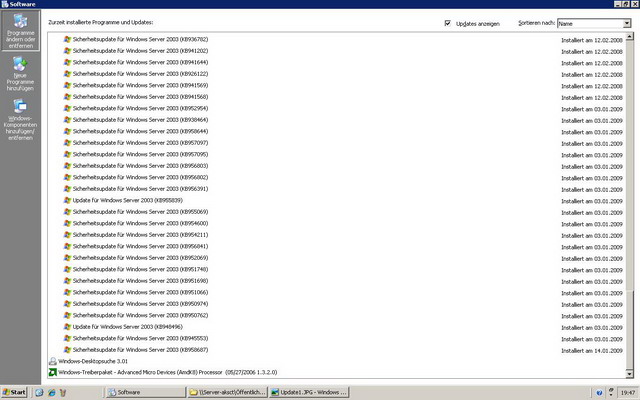Image resolution: width=640 pixels, height=400 pixels.
Task: Click the third quick launch icon beside Internet Explorer
Action: coord(63,392)
